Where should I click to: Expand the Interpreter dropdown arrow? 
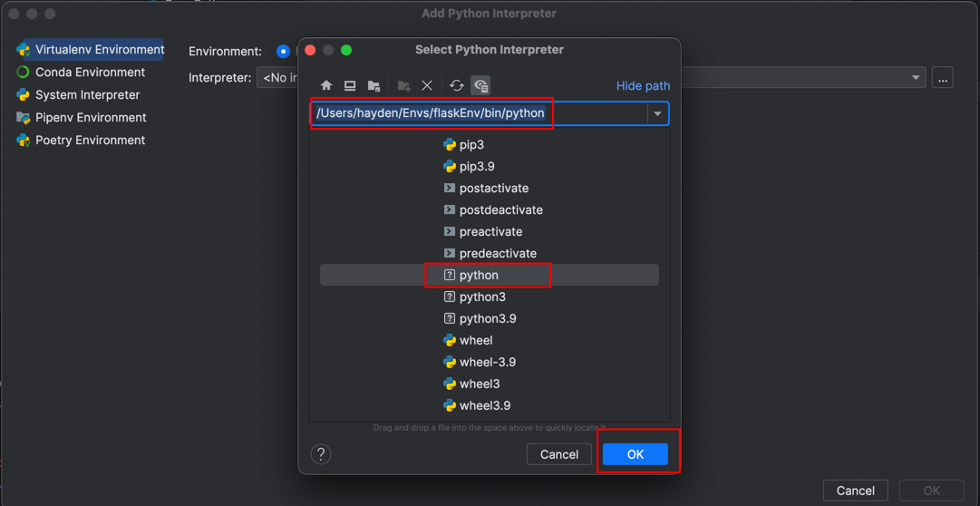pos(916,78)
